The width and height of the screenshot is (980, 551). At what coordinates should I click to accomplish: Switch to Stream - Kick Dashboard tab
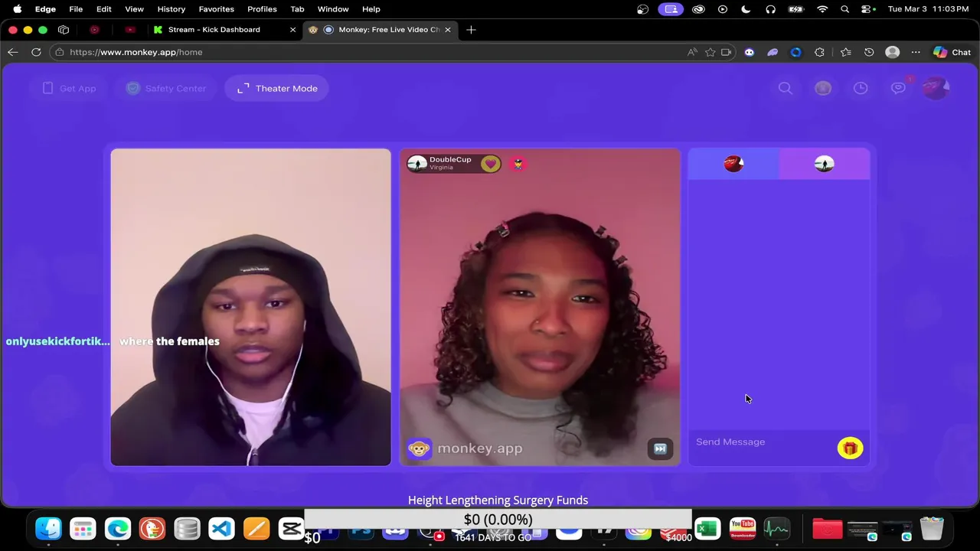(214, 29)
